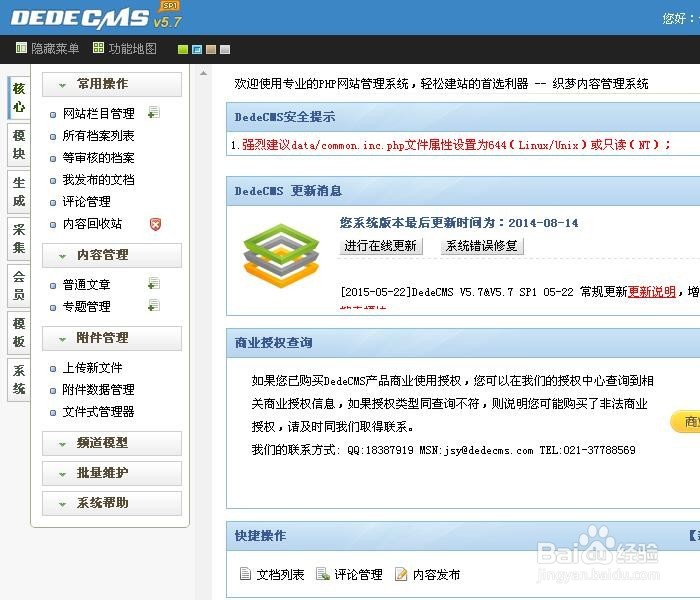Image resolution: width=700 pixels, height=600 pixels.
Task: Click the 文档列表 document icon
Action: tap(245, 574)
